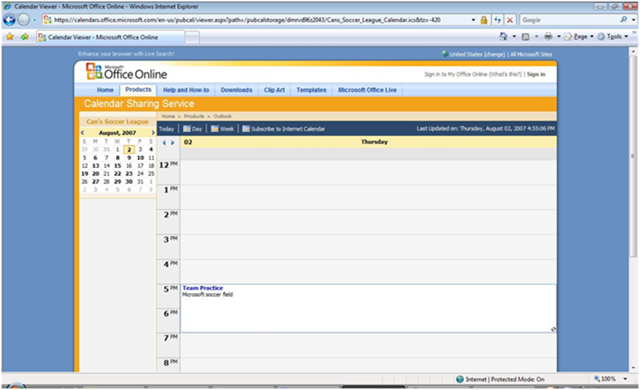Click the address bar URL field
Viewport: 640px width, 390px height.
(256, 20)
